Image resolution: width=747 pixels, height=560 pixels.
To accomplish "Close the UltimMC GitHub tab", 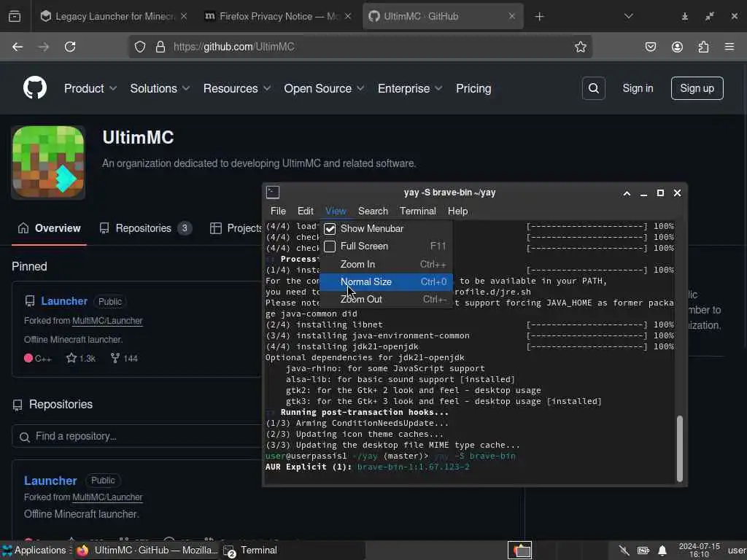I will pyautogui.click(x=511, y=16).
